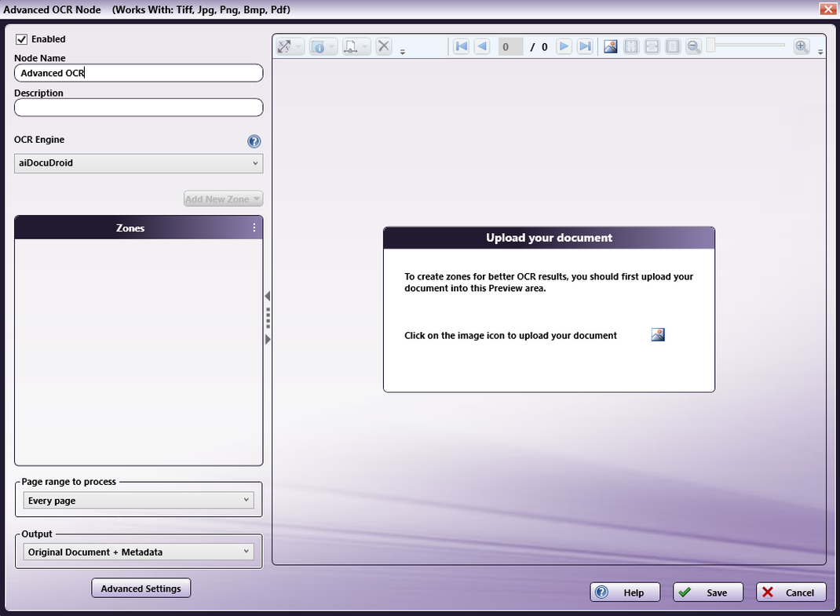
Task: Click the fit-to-page view icon
Action: [631, 46]
